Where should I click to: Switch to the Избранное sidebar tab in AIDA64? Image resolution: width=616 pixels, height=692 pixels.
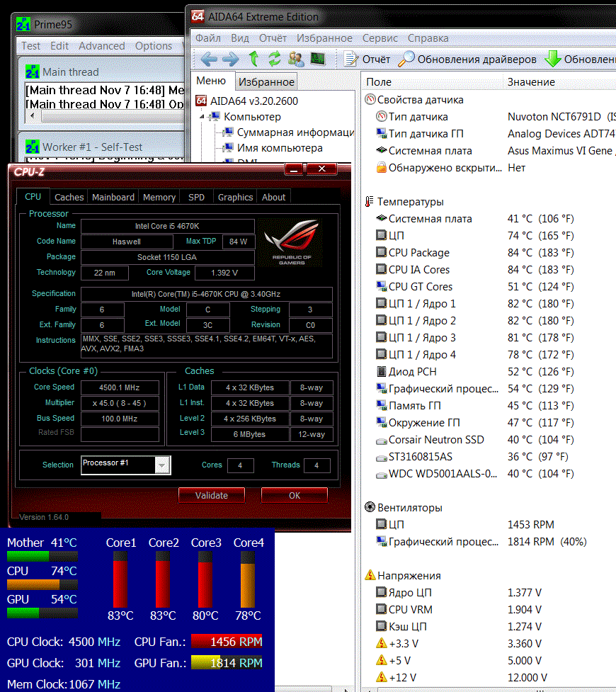pyautogui.click(x=266, y=81)
